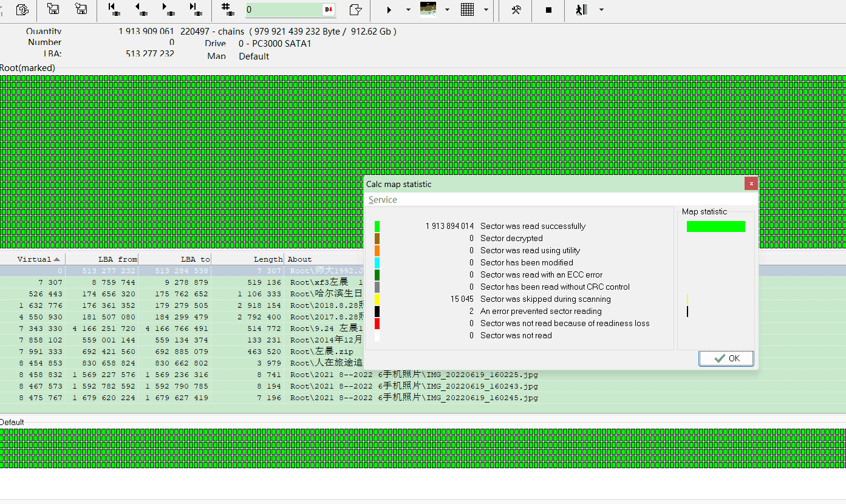Viewport: 846px width, 504px height.
Task: Go to the next chain arrow icon
Action: 168,9
